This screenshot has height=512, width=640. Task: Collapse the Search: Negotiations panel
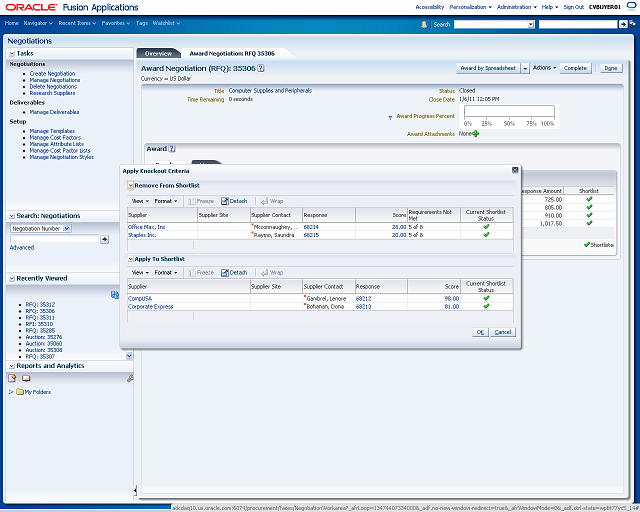pyautogui.click(x=12, y=216)
